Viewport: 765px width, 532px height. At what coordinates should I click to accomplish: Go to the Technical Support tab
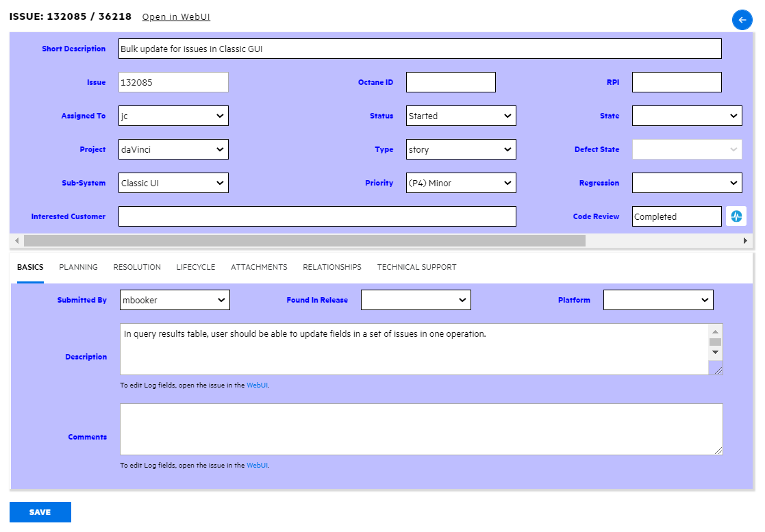[x=416, y=267]
